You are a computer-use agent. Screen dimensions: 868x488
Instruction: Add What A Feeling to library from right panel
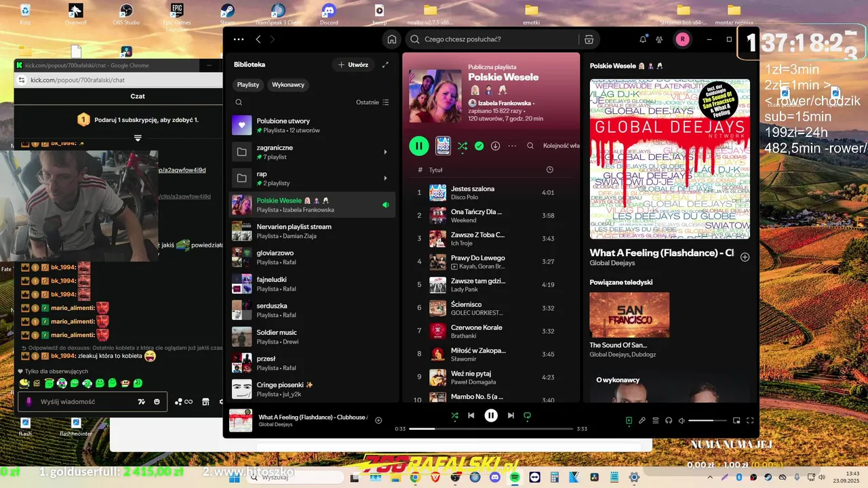745,257
